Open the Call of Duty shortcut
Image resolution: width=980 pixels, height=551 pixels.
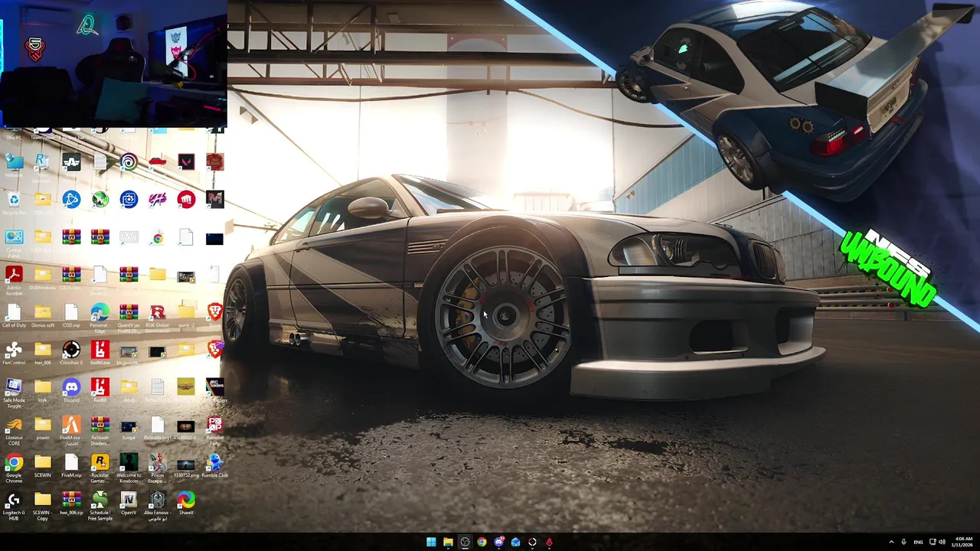(x=14, y=315)
